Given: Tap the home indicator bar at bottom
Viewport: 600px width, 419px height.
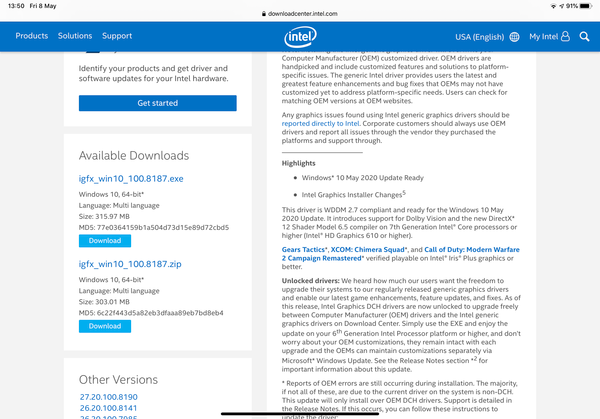Looking at the screenshot, I should click(x=300, y=414).
